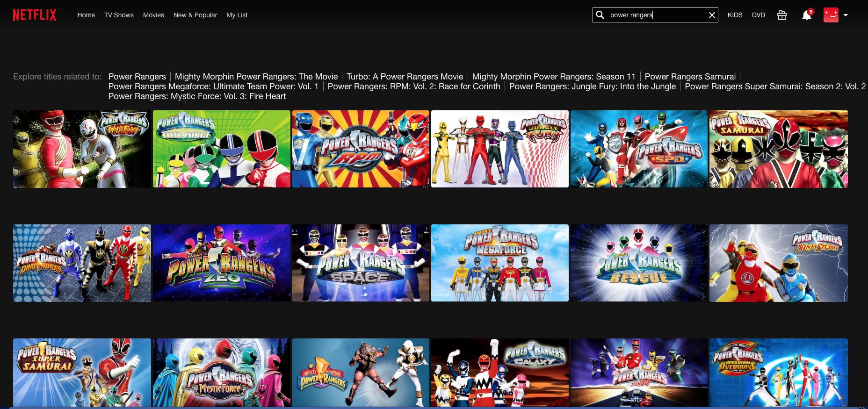Screen dimensions: 868x409
Task: Explore 'Power Rangers: RPM: Vol. 2: Race for Corinth'
Action: (414, 86)
